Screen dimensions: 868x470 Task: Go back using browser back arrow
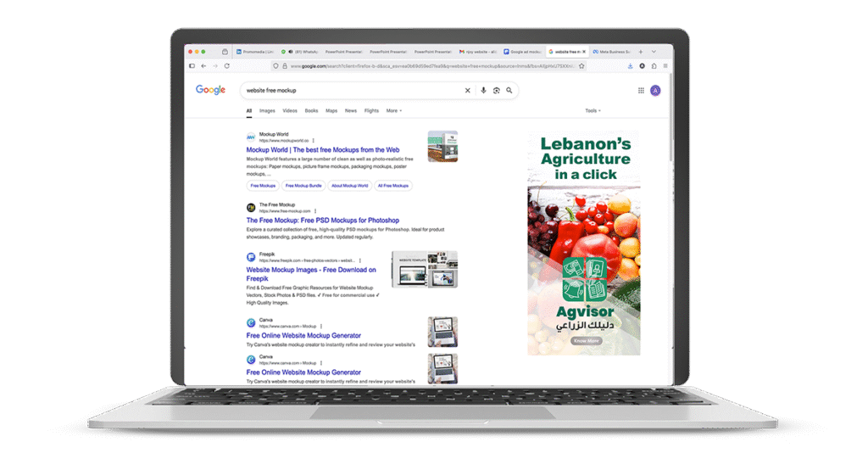click(203, 66)
